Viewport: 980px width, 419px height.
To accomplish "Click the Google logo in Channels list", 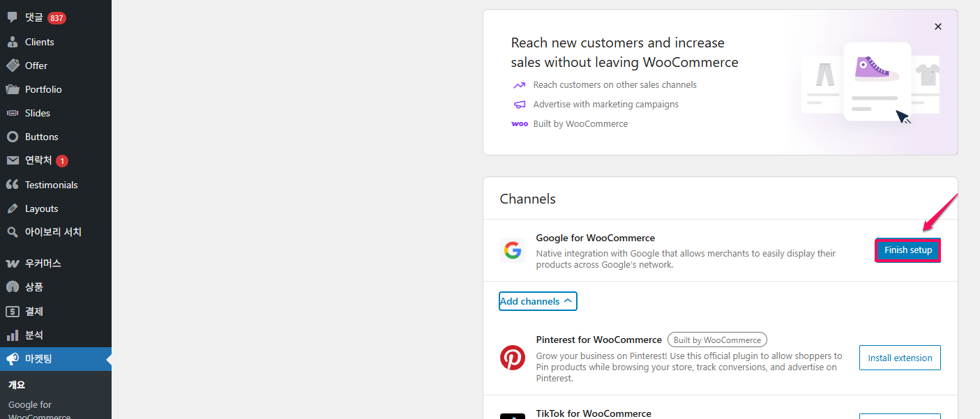I will pyautogui.click(x=513, y=250).
